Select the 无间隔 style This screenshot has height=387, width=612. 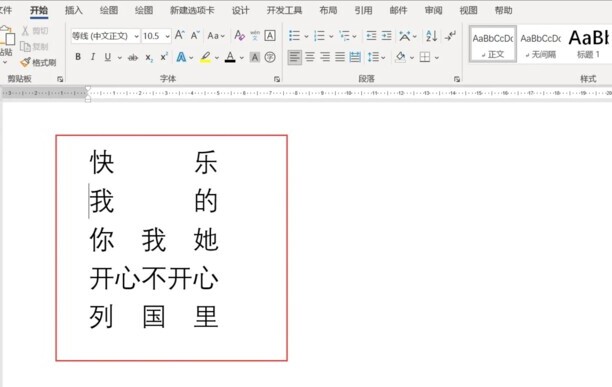541,44
